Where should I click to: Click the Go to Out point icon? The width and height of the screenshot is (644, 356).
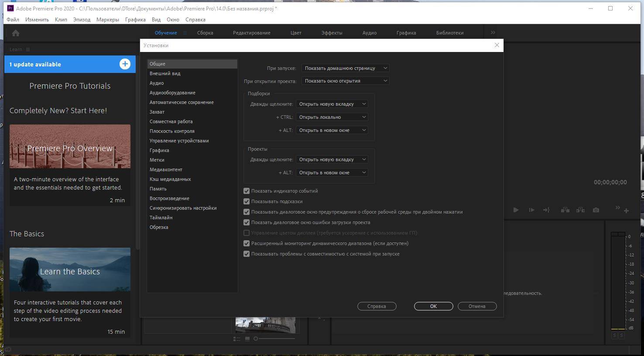coord(546,210)
